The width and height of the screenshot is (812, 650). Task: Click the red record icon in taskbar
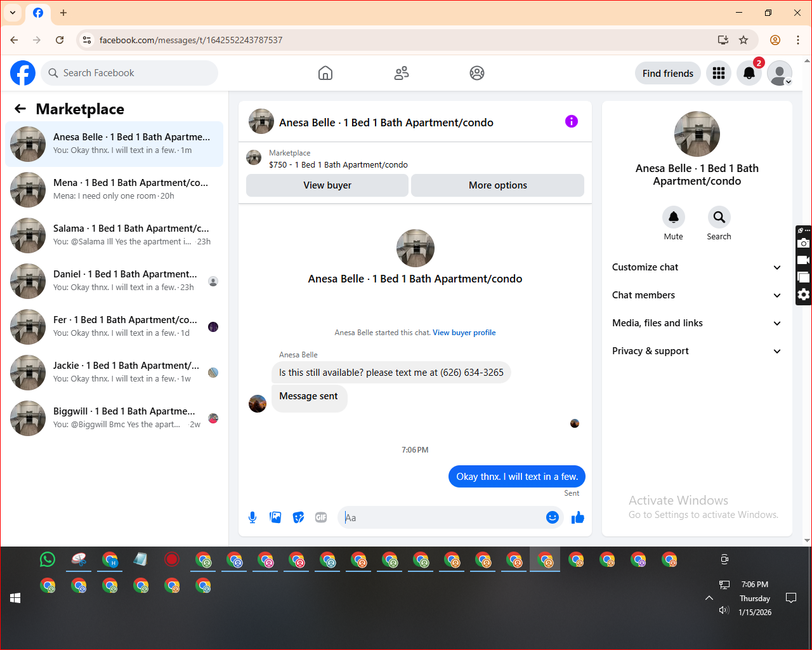(x=171, y=559)
